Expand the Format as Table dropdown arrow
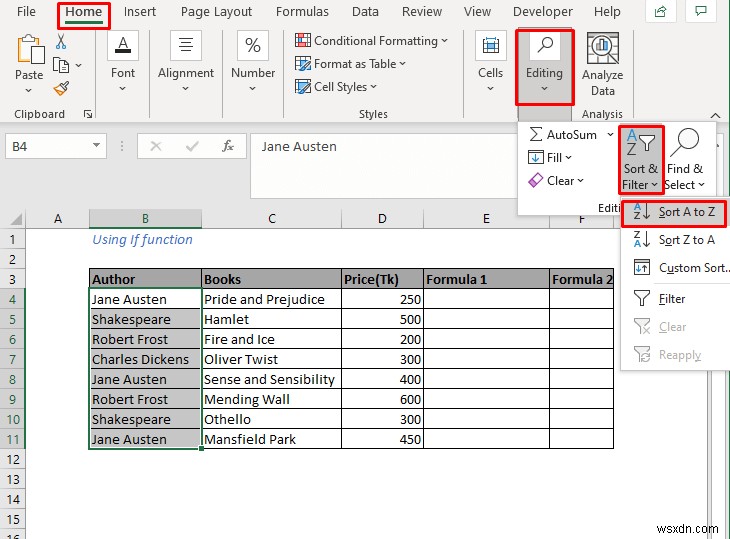 [402, 64]
